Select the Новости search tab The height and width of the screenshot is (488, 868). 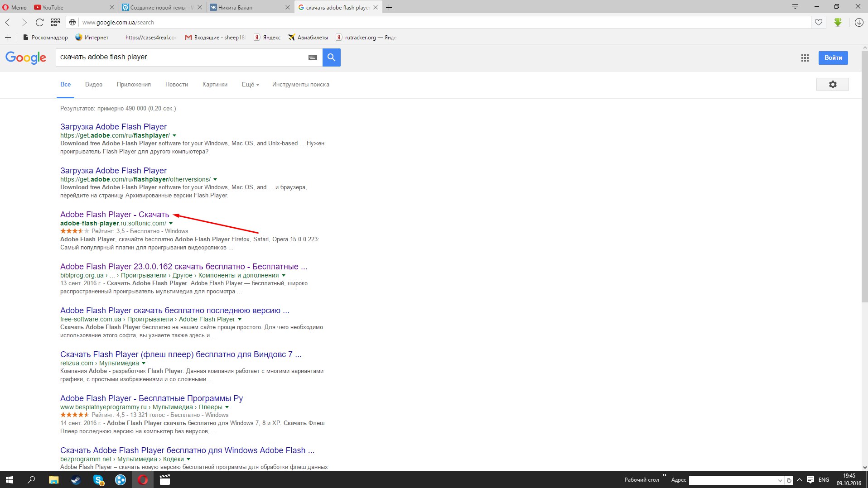click(x=177, y=84)
